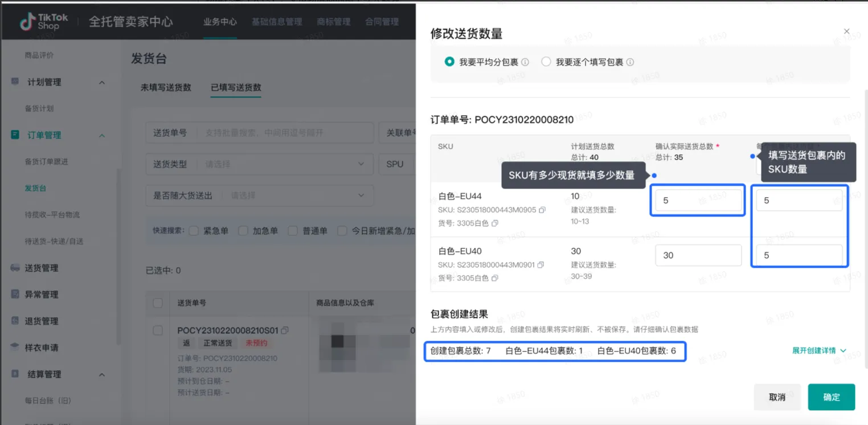Click the icon beside 样衣申请
The width and height of the screenshot is (868, 425).
coord(15,347)
